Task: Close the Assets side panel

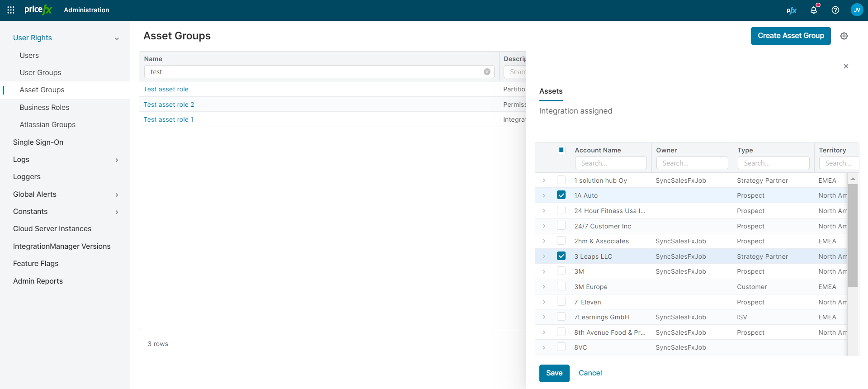Action: point(846,66)
